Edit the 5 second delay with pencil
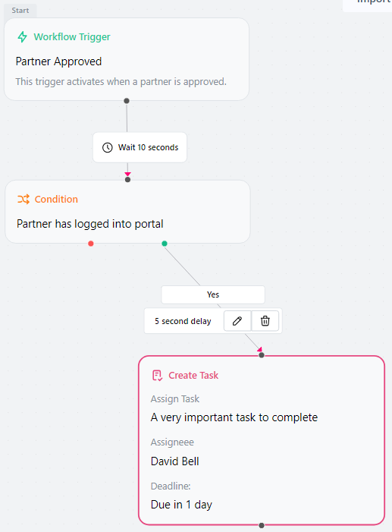This screenshot has width=392, height=532. (x=237, y=320)
